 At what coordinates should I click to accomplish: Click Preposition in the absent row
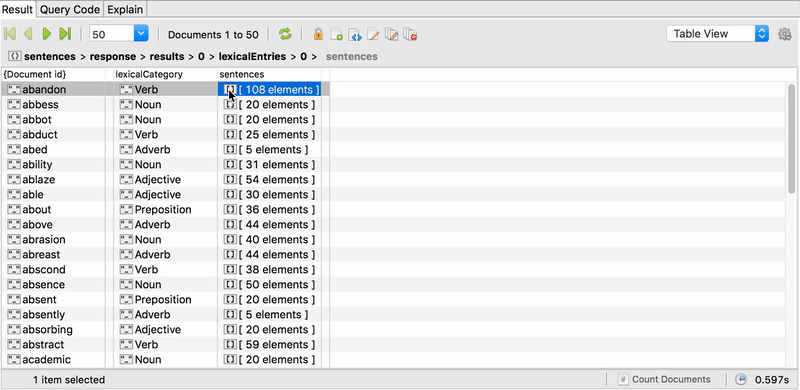pyautogui.click(x=163, y=300)
